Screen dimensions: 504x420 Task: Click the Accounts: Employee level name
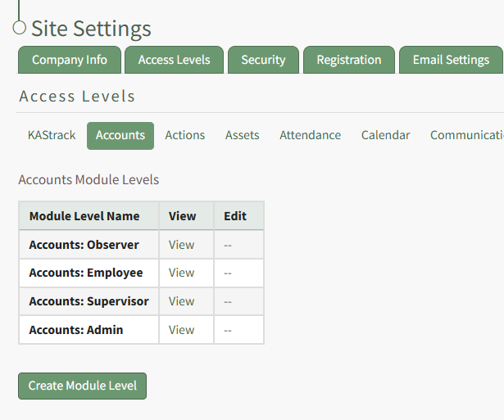tap(86, 273)
